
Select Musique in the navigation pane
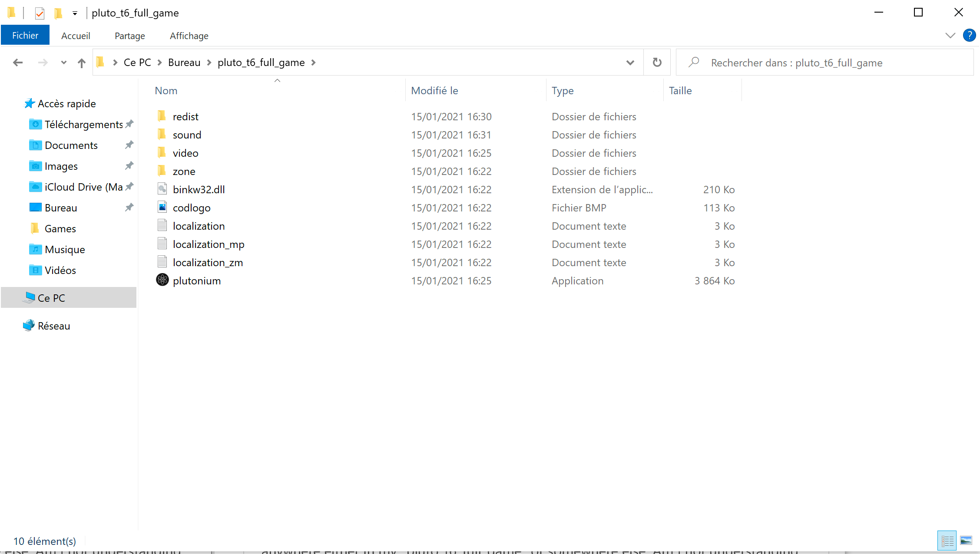[65, 249]
